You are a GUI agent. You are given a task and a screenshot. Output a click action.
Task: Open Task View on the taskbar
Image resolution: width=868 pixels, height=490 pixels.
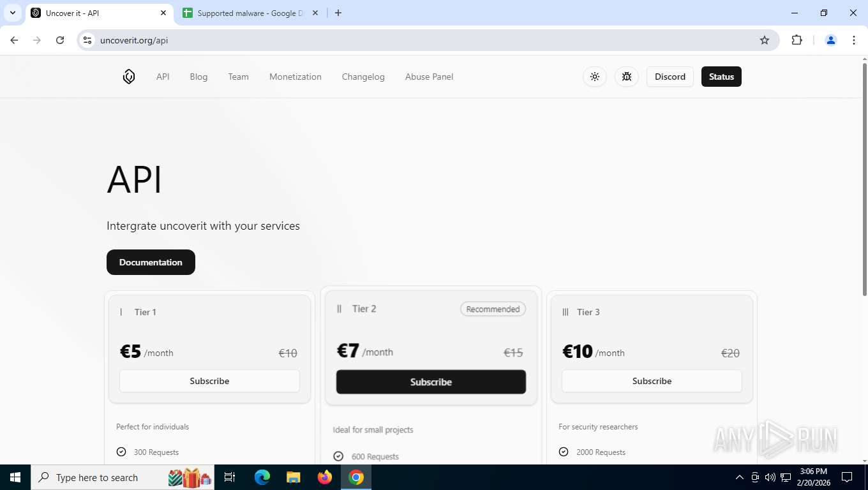(x=230, y=477)
